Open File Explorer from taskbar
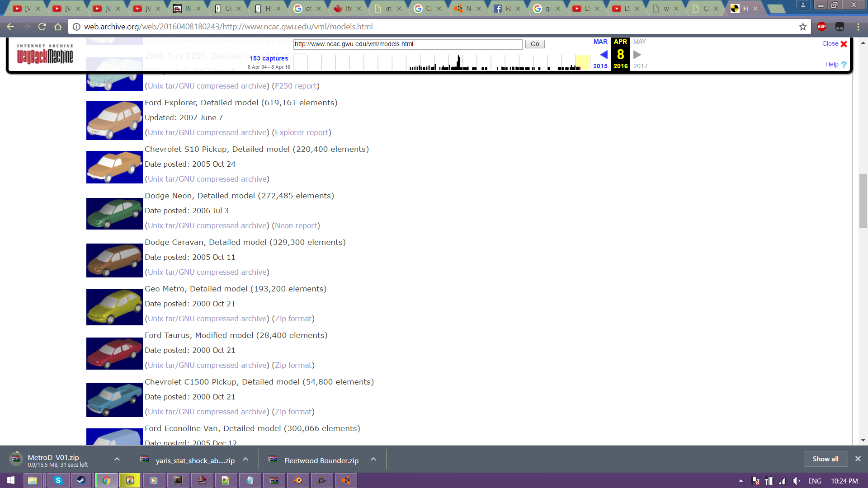Viewport: 868px width, 488px height. pyautogui.click(x=33, y=480)
